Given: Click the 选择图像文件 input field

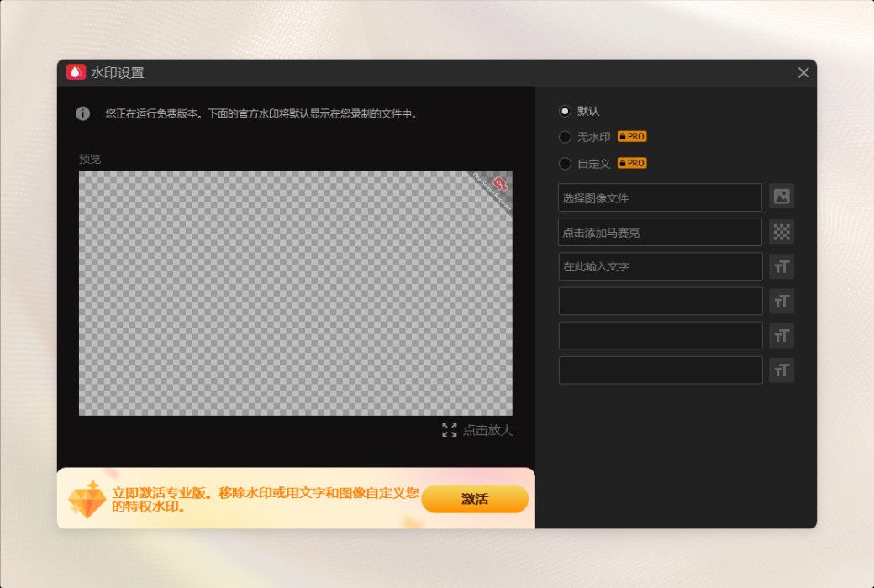Looking at the screenshot, I should tap(660, 197).
